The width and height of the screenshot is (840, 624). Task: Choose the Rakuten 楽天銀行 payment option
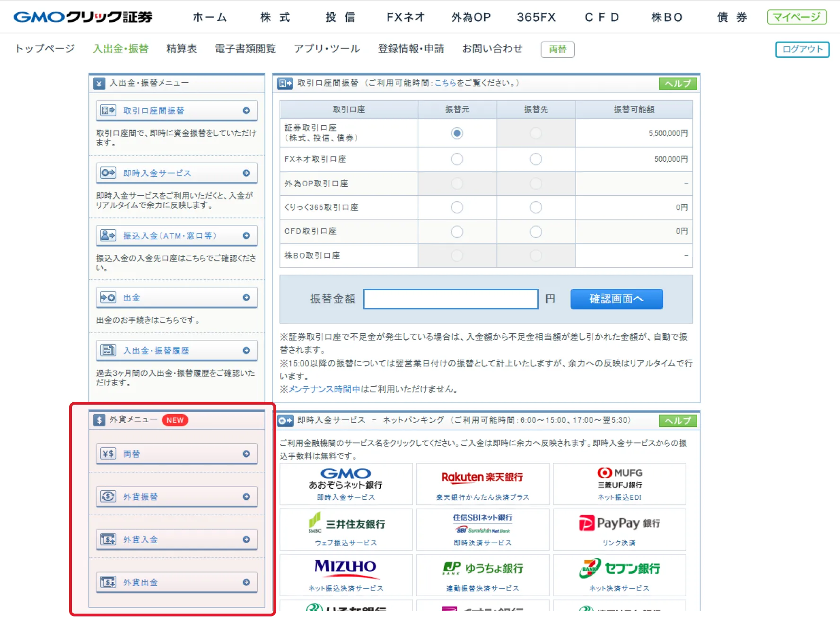tap(482, 484)
